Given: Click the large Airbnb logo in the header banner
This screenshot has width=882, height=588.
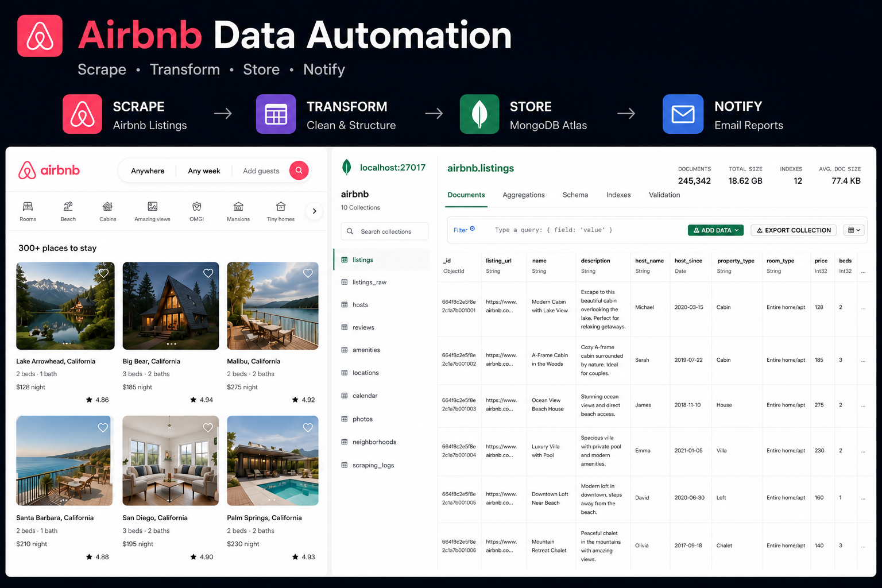Looking at the screenshot, I should (x=40, y=36).
